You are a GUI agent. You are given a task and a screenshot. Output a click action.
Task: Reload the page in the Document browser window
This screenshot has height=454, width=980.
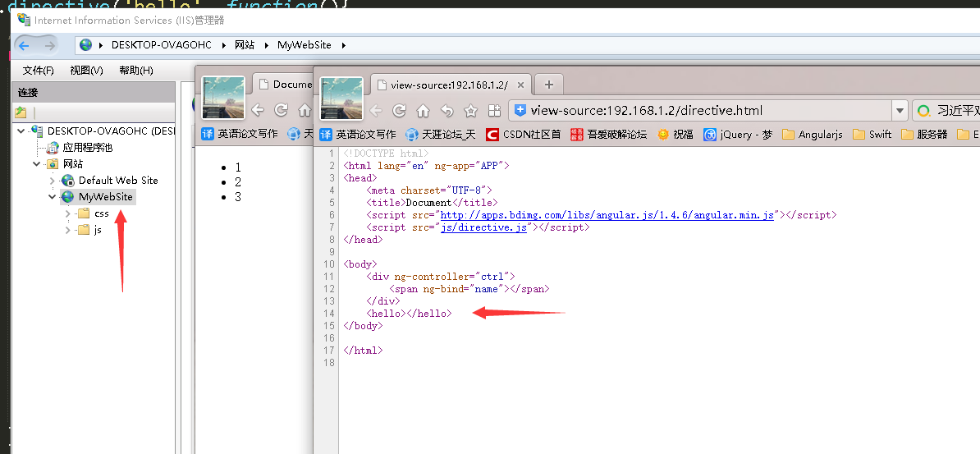(x=282, y=110)
